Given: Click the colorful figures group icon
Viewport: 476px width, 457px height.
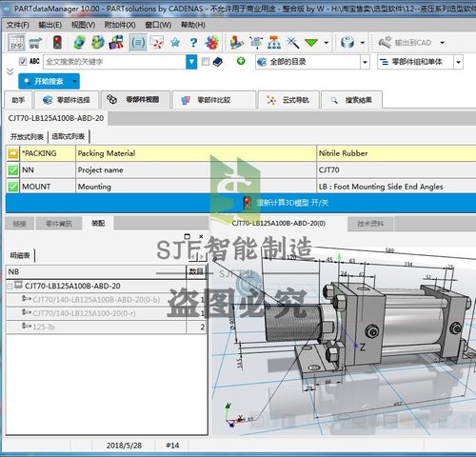Looking at the screenshot, I should 212,42.
